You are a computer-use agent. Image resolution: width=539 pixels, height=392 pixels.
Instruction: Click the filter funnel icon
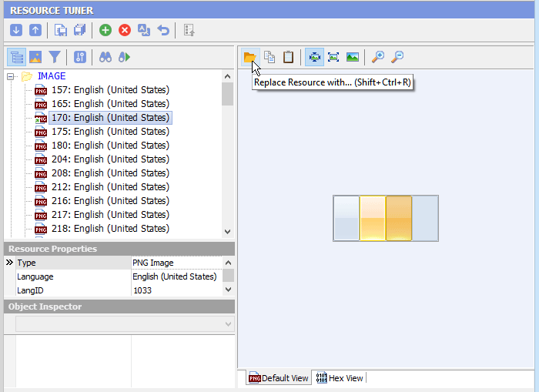[x=55, y=57]
